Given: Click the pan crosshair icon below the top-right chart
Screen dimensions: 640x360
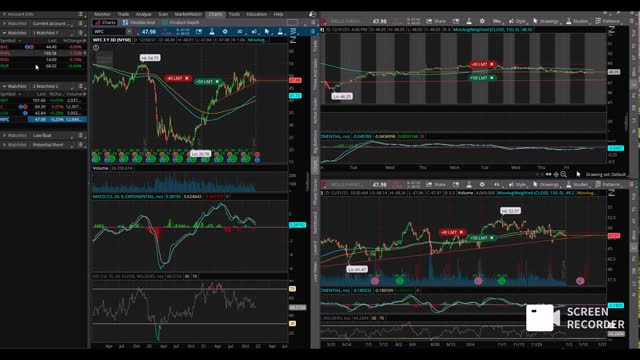Looking at the screenshot, I should pyautogui.click(x=556, y=174).
